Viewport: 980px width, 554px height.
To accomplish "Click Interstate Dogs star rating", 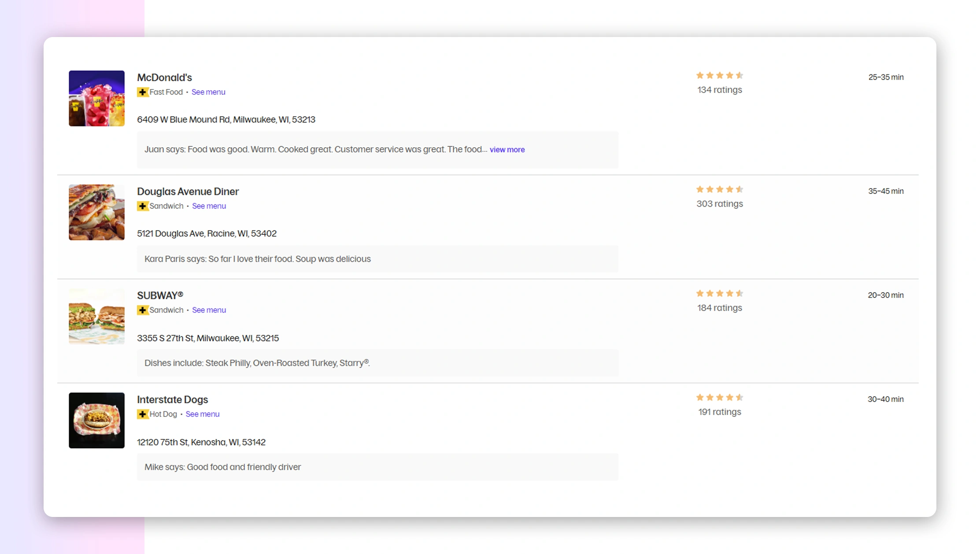I will click(x=719, y=398).
